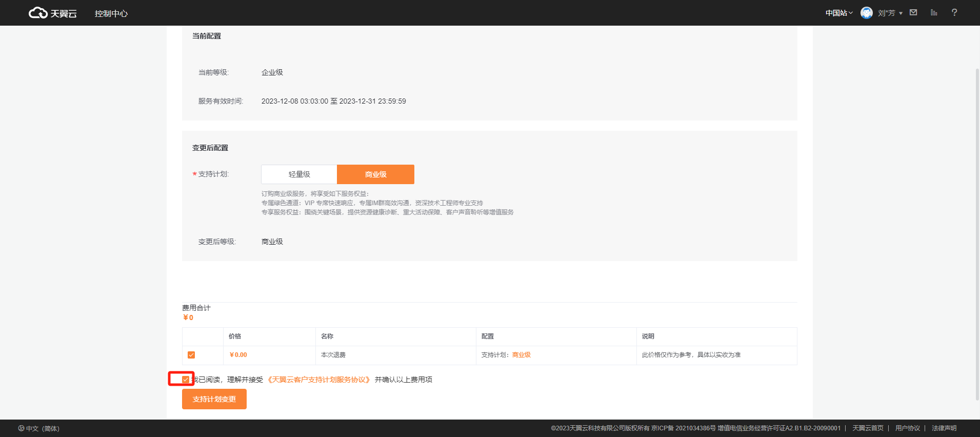980x437 pixels.
Task: Open the 《天翼云客户支持计划服务协议》 link
Action: [318, 380]
